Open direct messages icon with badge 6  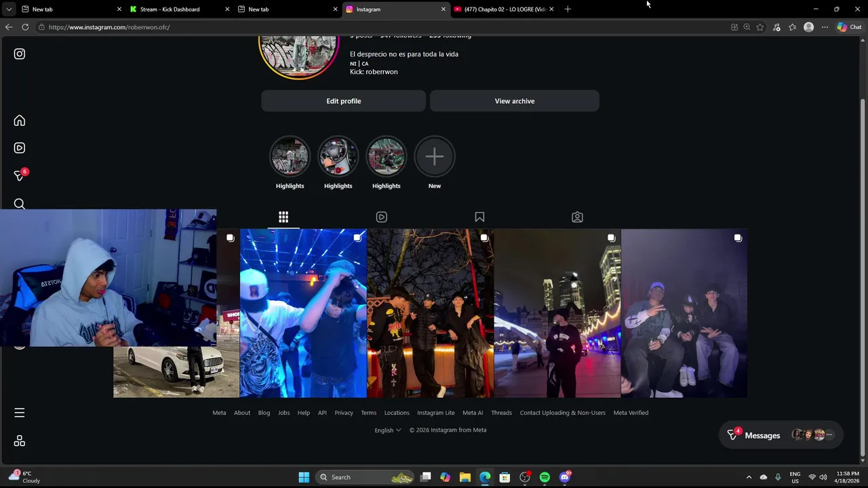click(20, 176)
